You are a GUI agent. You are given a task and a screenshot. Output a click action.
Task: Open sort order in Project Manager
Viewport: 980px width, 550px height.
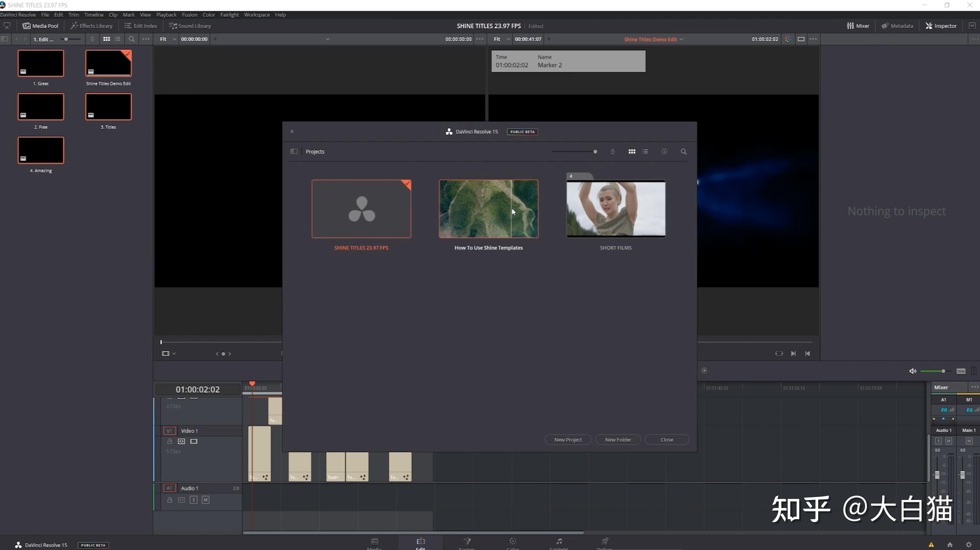click(x=613, y=151)
